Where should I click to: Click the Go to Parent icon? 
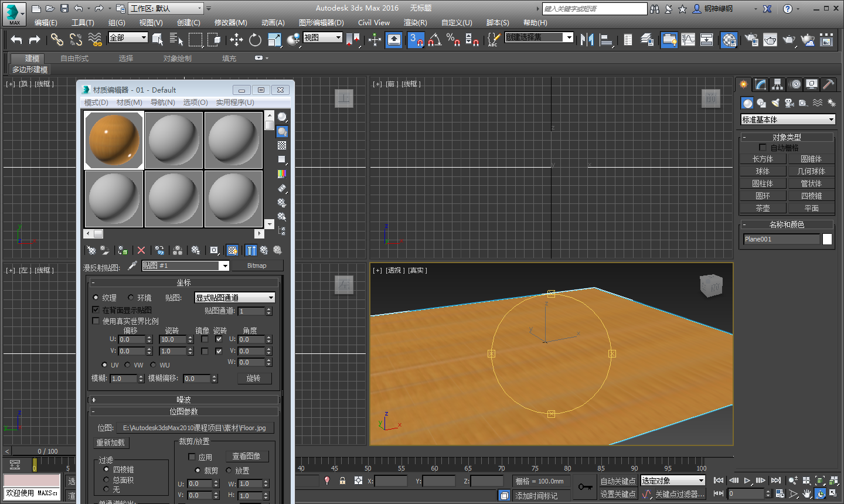tap(264, 250)
